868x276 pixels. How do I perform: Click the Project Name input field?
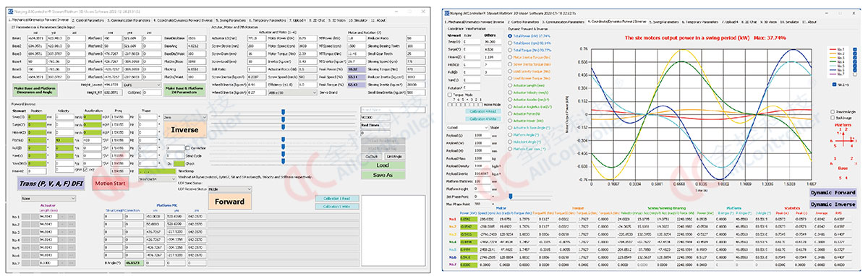tap(393, 110)
